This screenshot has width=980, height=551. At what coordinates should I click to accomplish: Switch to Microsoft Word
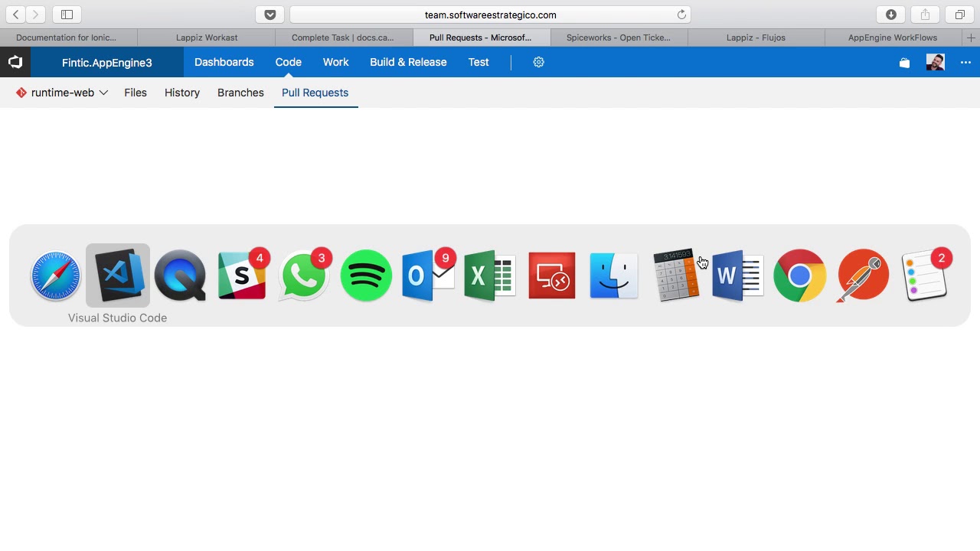[738, 275]
